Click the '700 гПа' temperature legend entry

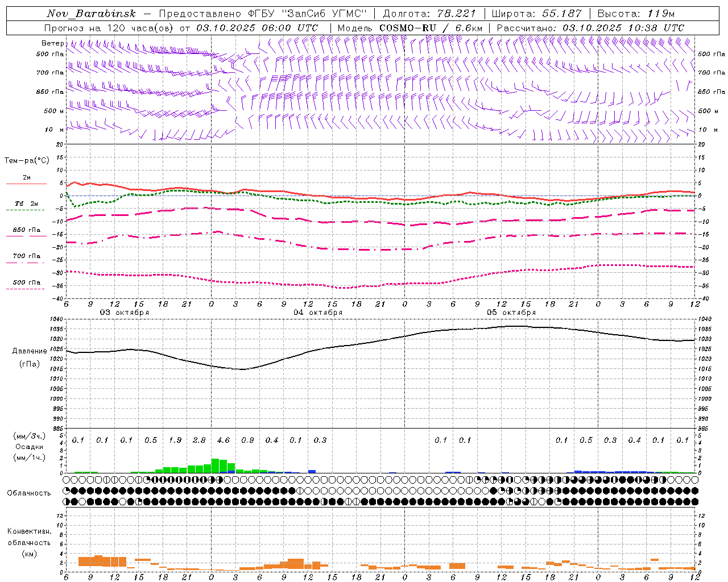pos(26,256)
